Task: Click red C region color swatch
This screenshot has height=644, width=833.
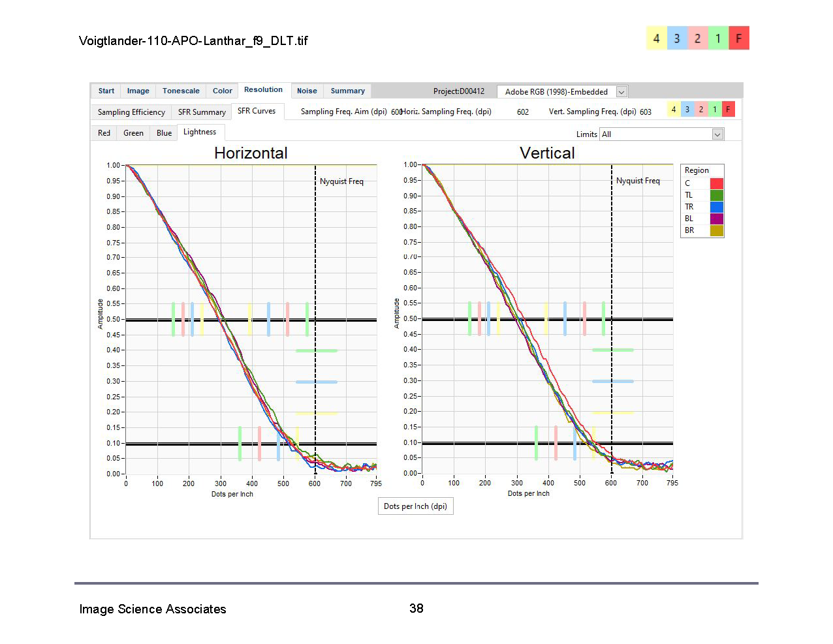Action: [x=716, y=183]
